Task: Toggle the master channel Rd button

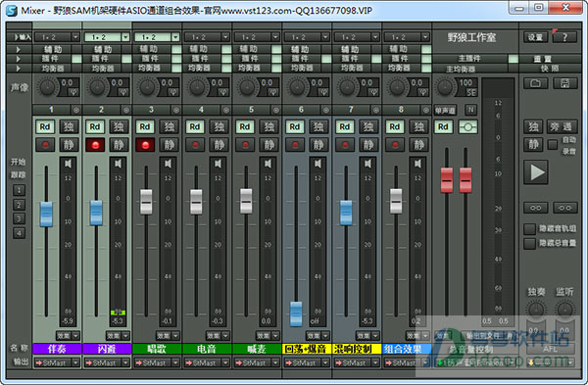Action: (x=443, y=126)
